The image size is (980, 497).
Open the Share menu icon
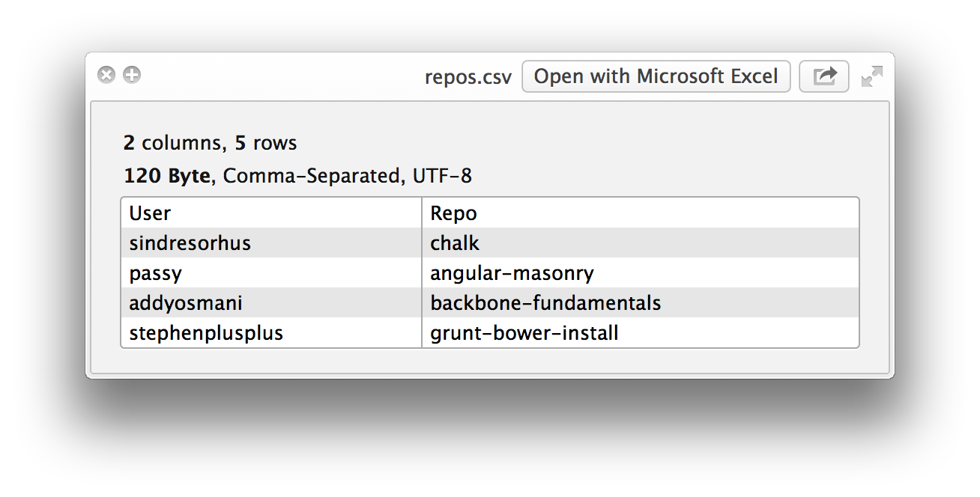(x=824, y=76)
